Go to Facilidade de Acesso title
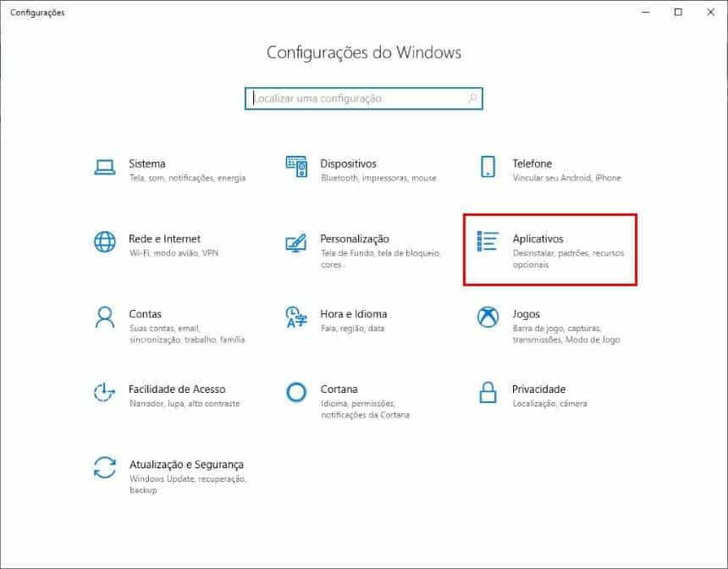728x569 pixels. [177, 389]
